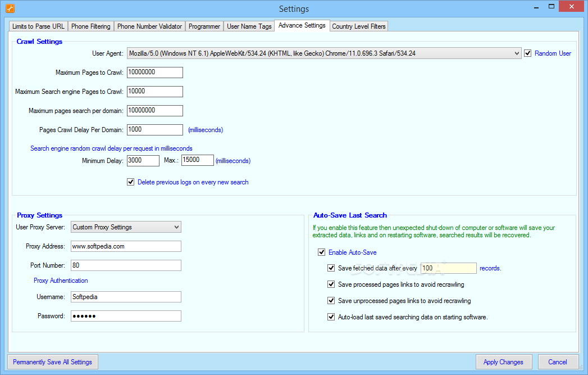The image size is (588, 375).
Task: Click the Apply Changes button
Action: pyautogui.click(x=504, y=362)
